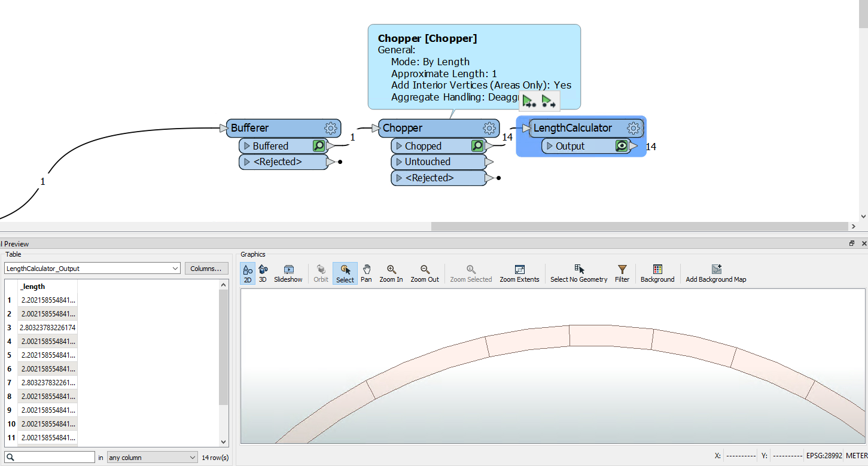
Task: Click the Chopper summary annotation bubble
Action: 474,67
